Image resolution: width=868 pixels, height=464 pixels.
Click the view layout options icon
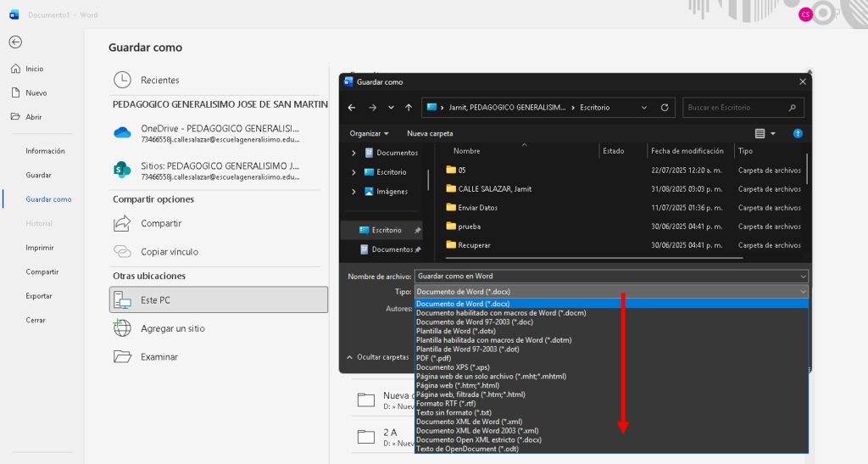point(760,133)
